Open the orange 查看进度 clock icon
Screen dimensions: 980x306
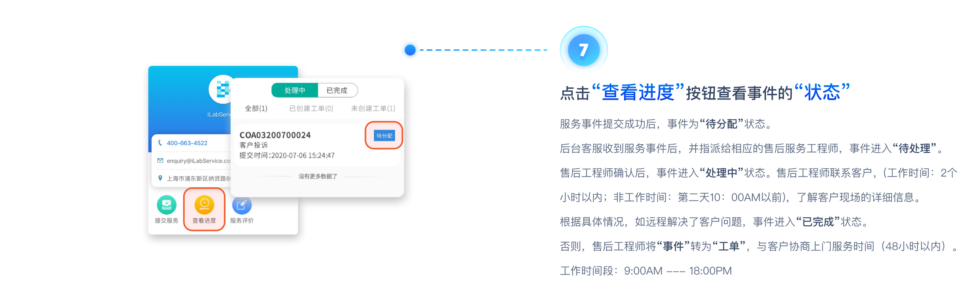pyautogui.click(x=204, y=205)
